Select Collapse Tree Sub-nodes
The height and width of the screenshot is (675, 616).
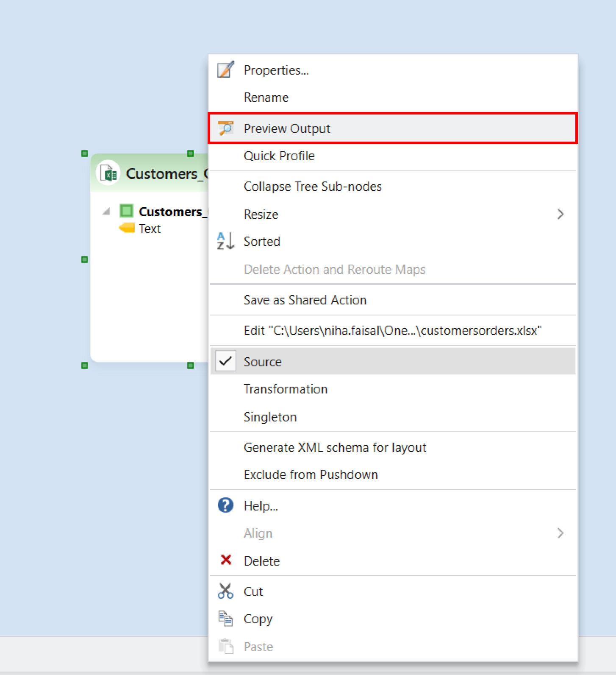pos(312,187)
